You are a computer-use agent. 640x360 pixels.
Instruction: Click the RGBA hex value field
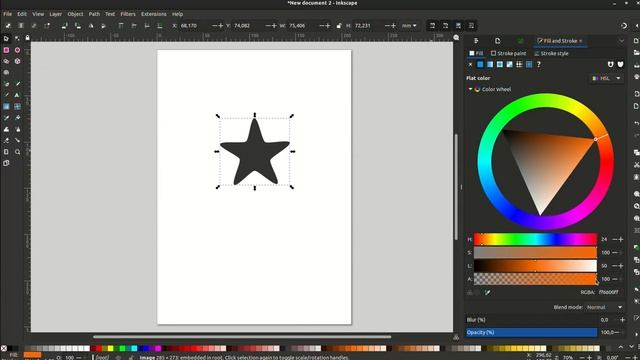[609, 292]
